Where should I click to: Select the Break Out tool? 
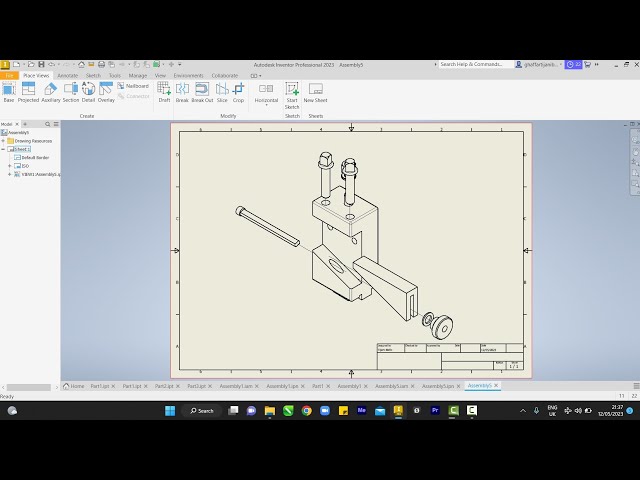[x=202, y=92]
